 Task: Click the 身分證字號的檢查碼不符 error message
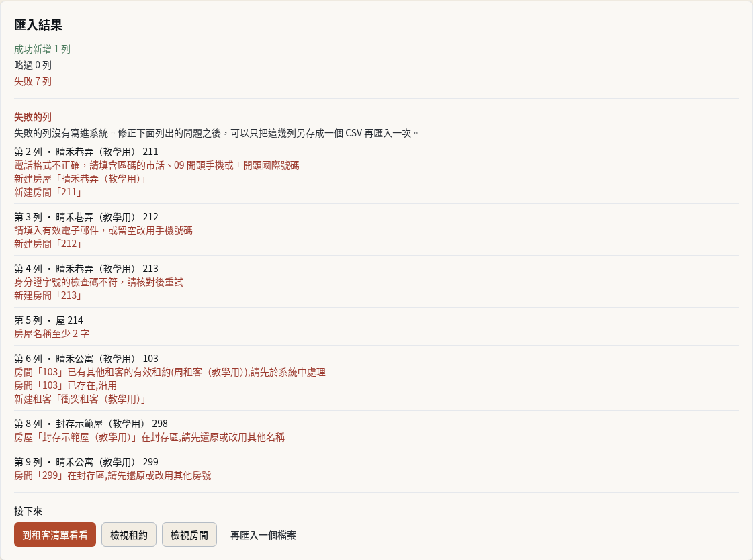coord(99,283)
